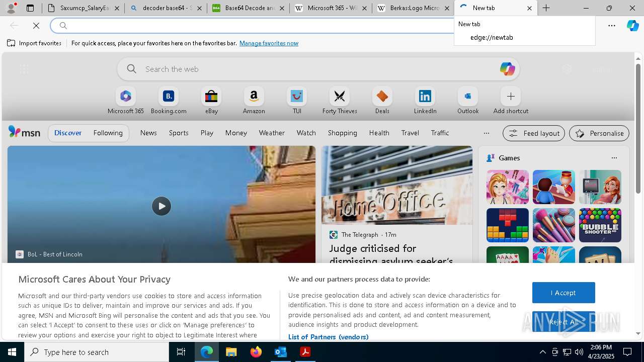The width and height of the screenshot is (644, 362).
Task: Open the Amazon shortcut tile
Action: coord(254,101)
